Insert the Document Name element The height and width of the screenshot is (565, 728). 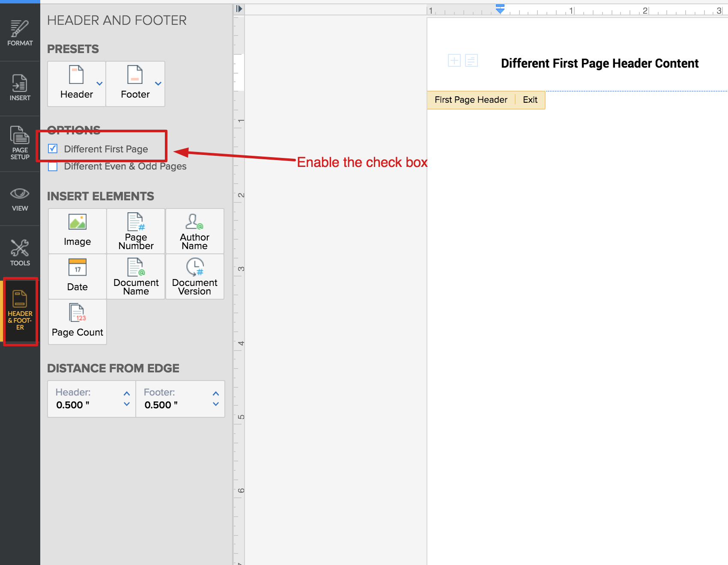(x=136, y=277)
